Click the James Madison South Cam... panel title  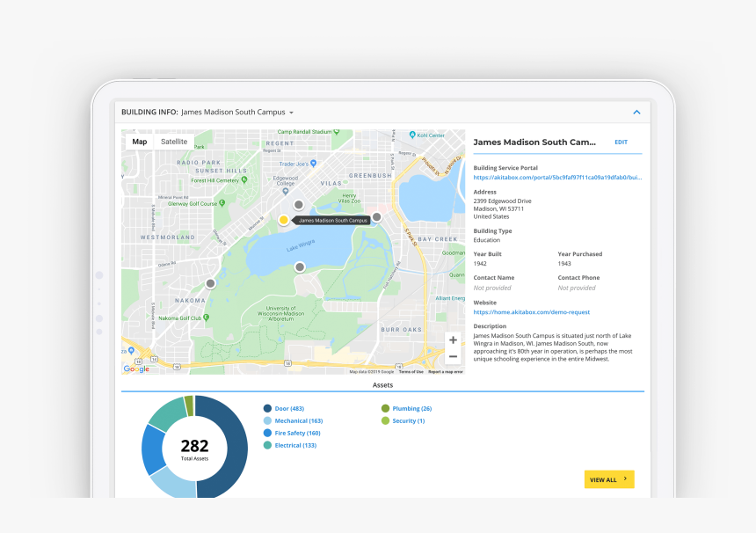(x=534, y=142)
